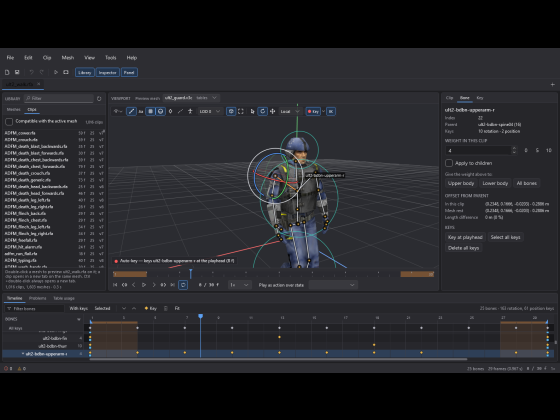Toggle the Panel button in the toolbar

129,72
